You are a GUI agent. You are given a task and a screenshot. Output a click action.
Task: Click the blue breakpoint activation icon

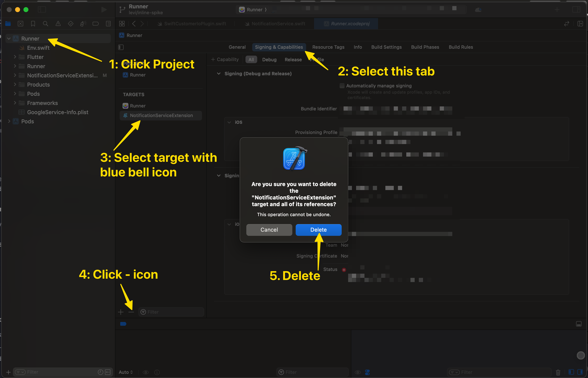tap(123, 324)
